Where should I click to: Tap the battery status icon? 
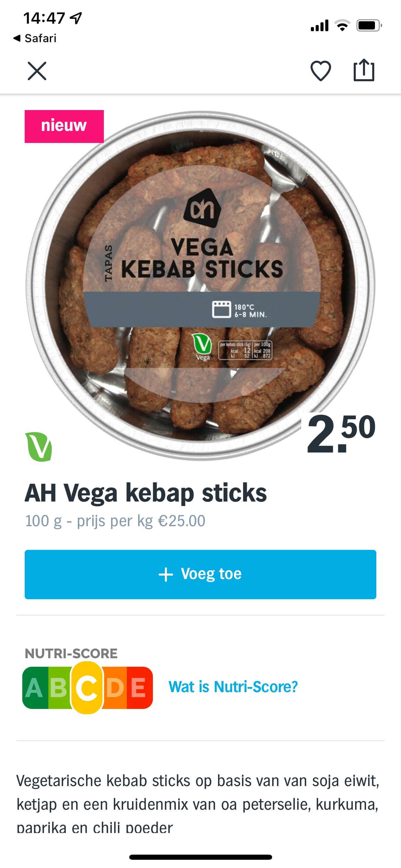coord(369,25)
